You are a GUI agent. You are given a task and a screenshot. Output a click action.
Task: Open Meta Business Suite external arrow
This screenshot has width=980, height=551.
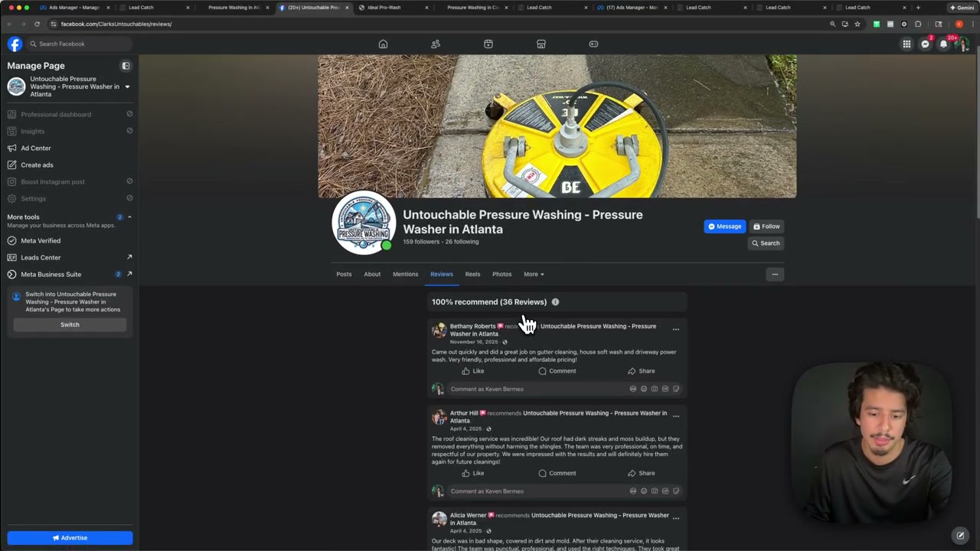tap(129, 274)
